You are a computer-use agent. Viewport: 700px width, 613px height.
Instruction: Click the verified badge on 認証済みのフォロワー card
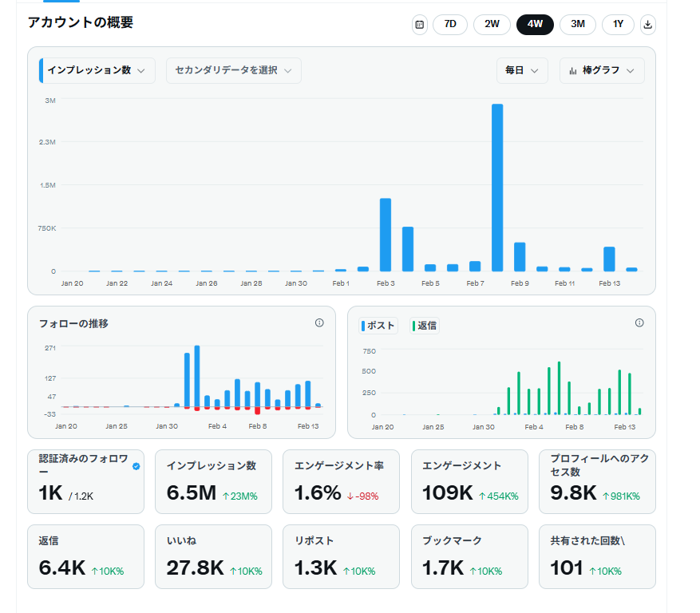point(136,466)
